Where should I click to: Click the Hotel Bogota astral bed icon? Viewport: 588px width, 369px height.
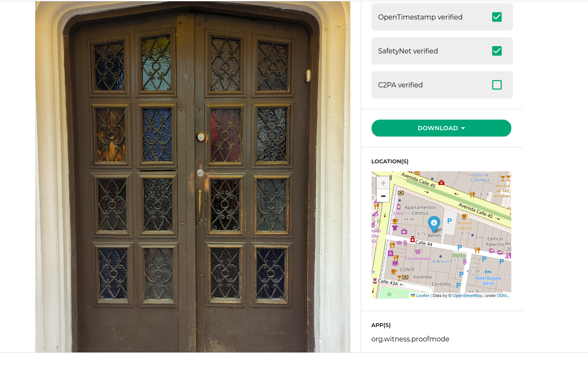(488, 272)
